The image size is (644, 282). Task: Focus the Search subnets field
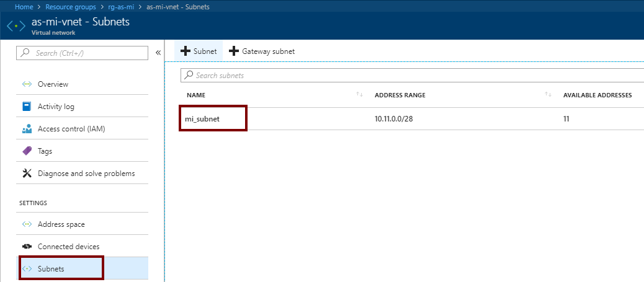pyautogui.click(x=409, y=76)
